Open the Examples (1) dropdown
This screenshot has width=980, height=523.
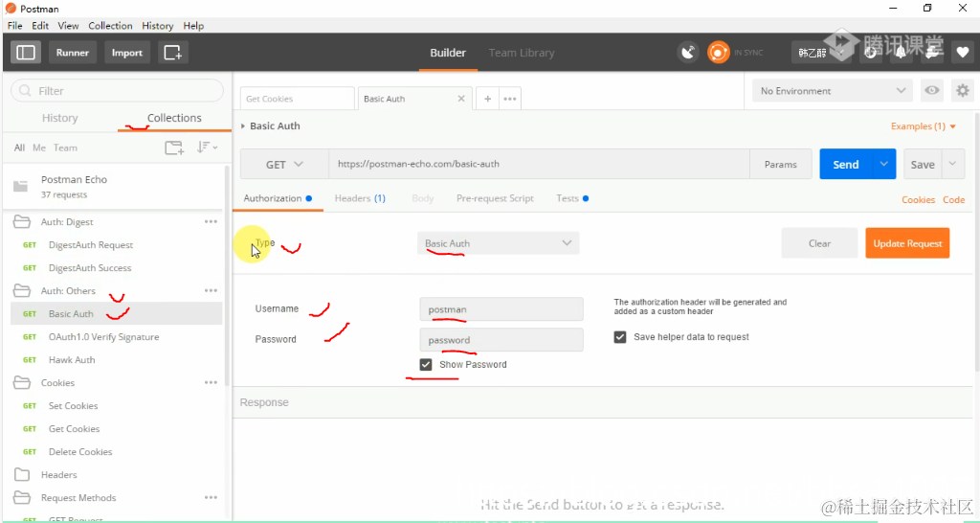(x=924, y=126)
